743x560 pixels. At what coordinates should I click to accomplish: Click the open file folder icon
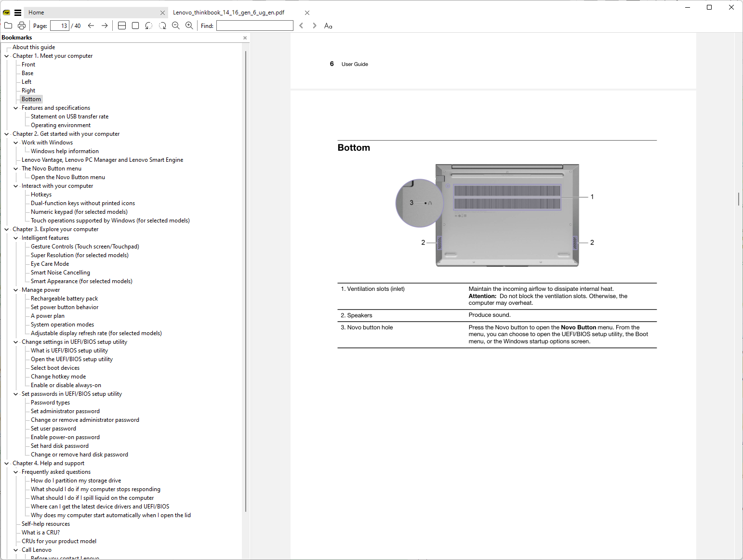click(8, 26)
